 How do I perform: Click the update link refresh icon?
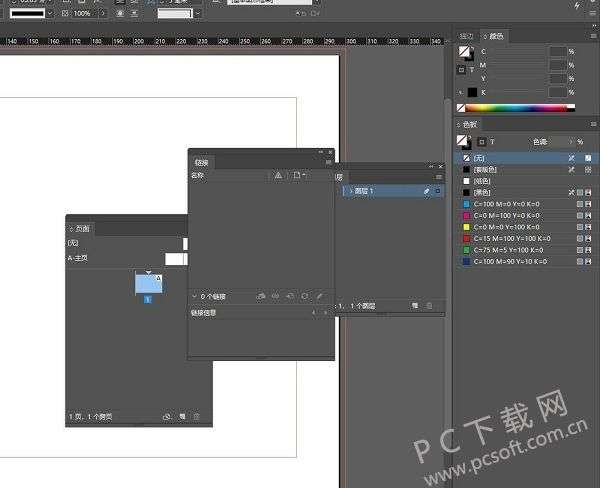(304, 297)
